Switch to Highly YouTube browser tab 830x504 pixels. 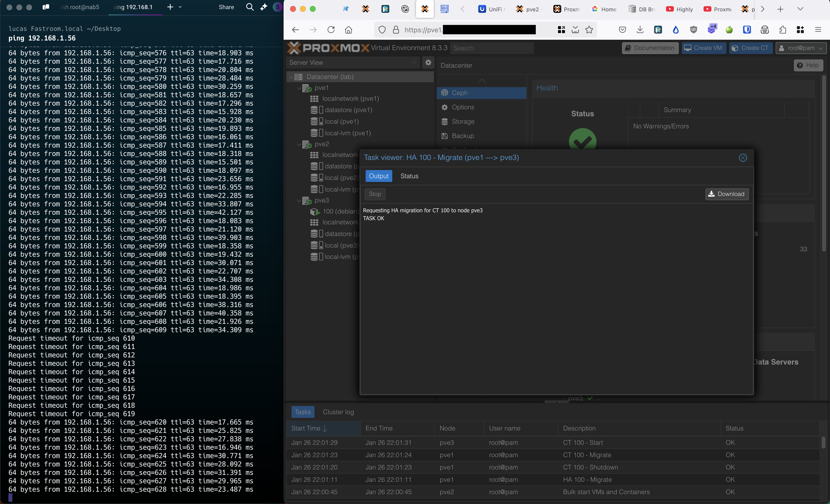(x=680, y=9)
